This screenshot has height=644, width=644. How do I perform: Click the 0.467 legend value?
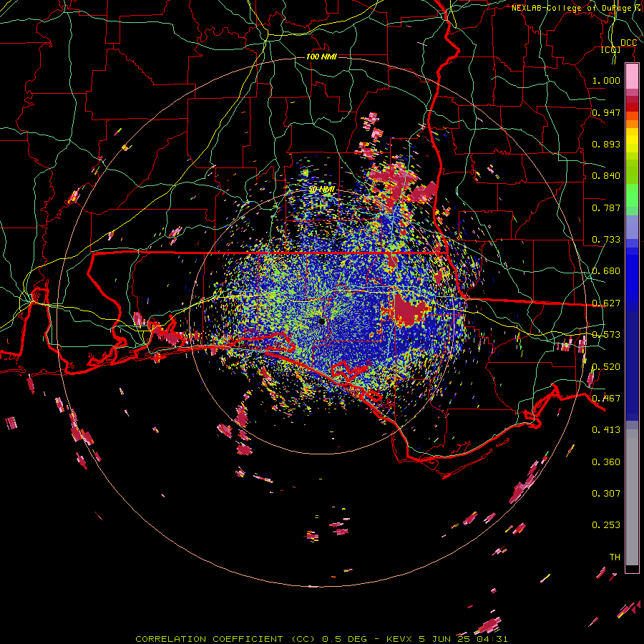(x=606, y=399)
